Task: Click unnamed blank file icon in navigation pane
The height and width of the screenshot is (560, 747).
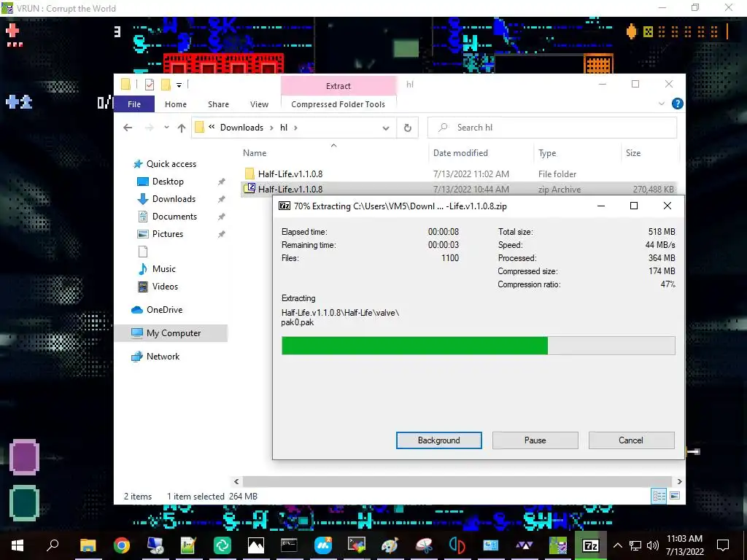Action: point(142,252)
